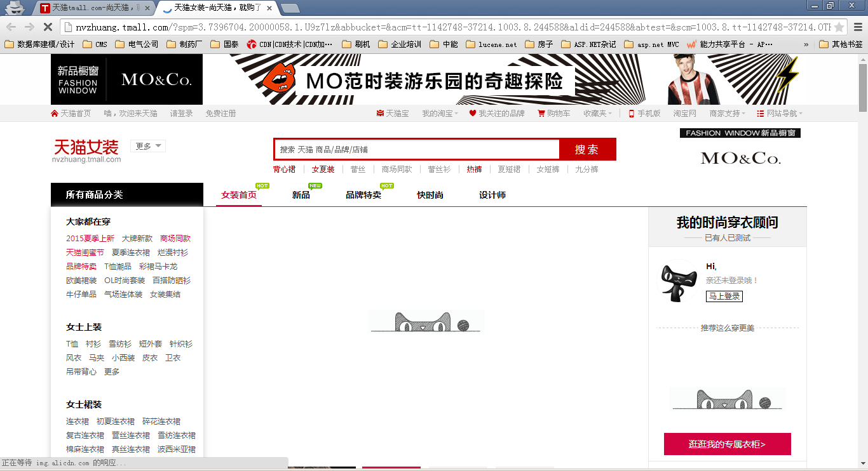Open 天猫宝 link in top bar
Viewport: 868px width, 471px height.
(393, 113)
